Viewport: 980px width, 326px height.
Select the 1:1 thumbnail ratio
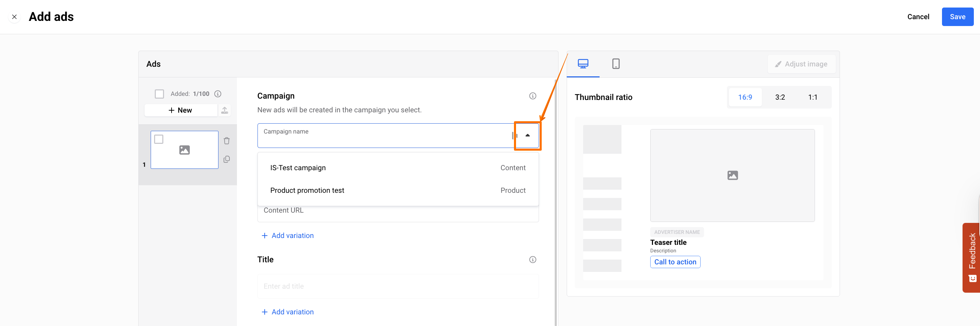[812, 97]
